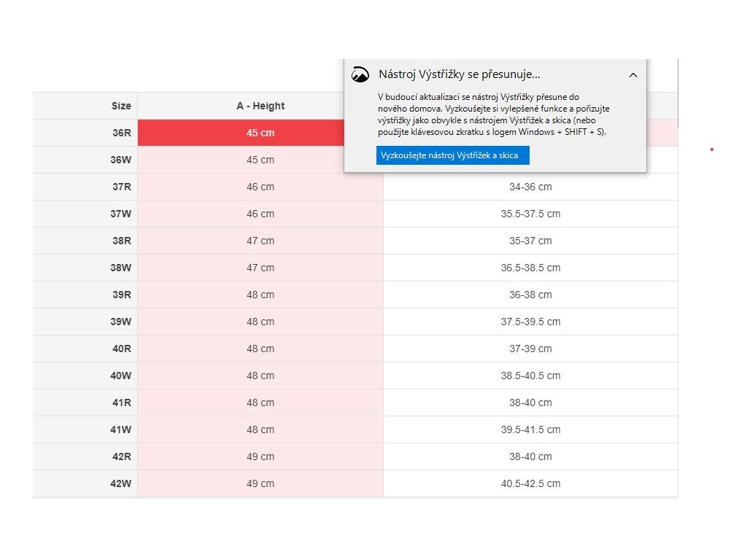Select the 40W size row label
The image size is (747, 560).
[121, 376]
